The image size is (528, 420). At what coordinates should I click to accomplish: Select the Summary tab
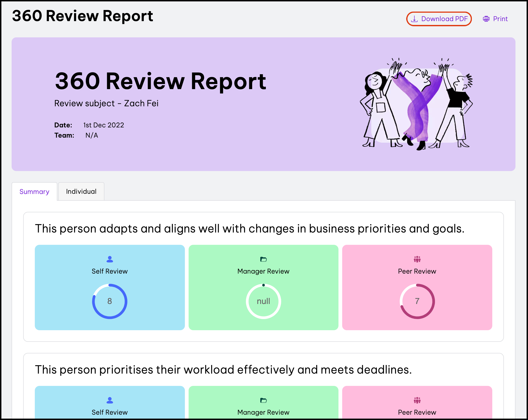pos(35,191)
